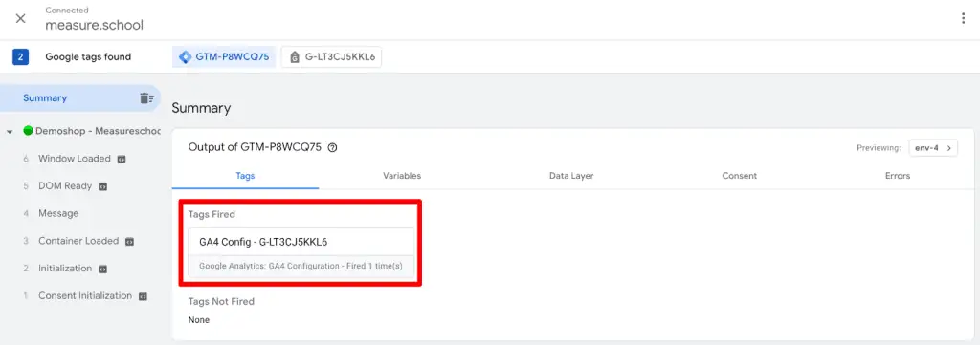Click the API icon beside Initialization
This screenshot has width=980, height=345.
103,269
